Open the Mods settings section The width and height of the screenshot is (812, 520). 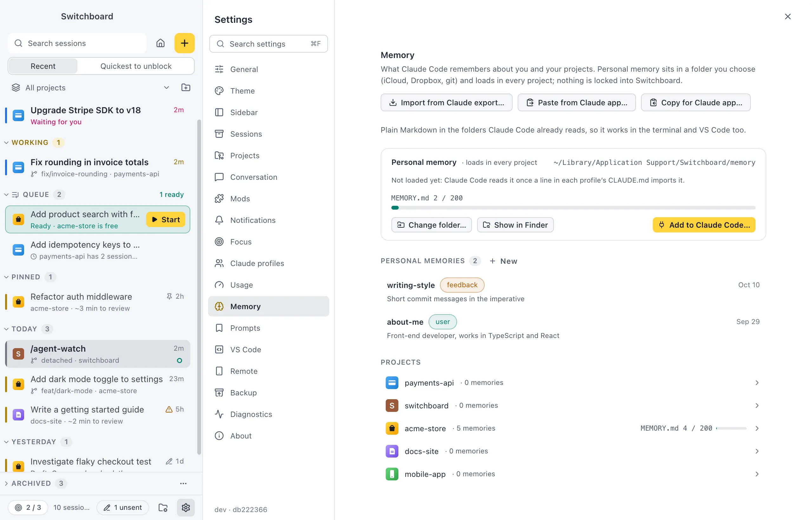269,198
